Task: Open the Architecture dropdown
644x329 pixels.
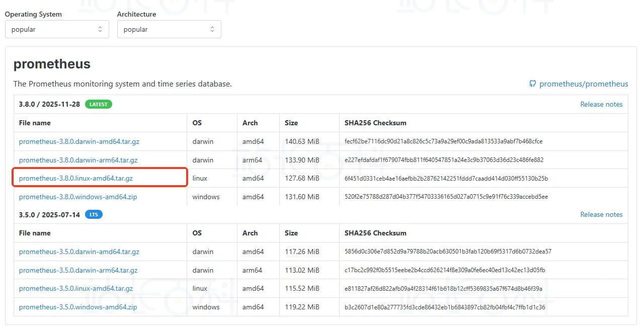Action: (169, 29)
